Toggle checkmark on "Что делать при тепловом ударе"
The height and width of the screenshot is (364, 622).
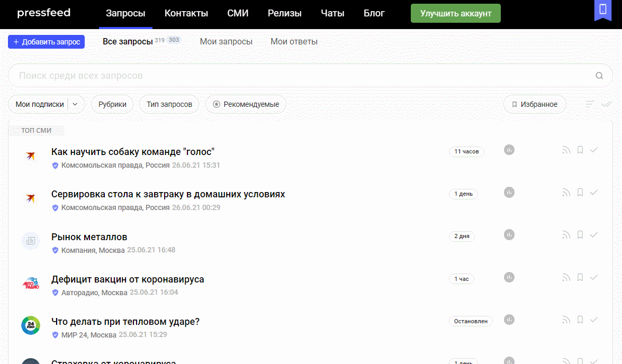pyautogui.click(x=593, y=320)
